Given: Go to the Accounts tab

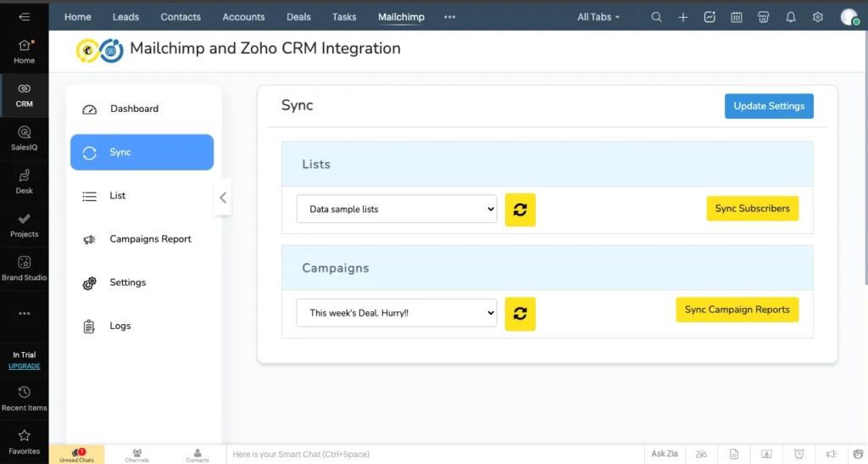Looking at the screenshot, I should (x=243, y=17).
